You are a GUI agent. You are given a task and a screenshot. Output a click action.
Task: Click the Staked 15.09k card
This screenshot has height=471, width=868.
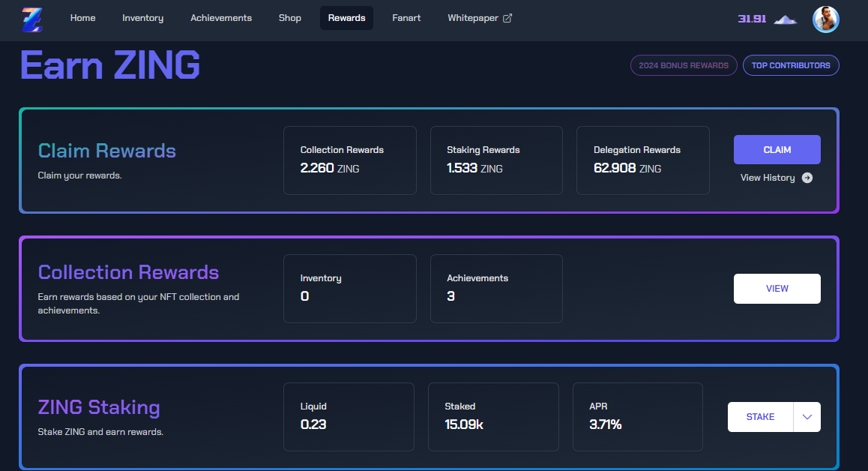pos(493,417)
